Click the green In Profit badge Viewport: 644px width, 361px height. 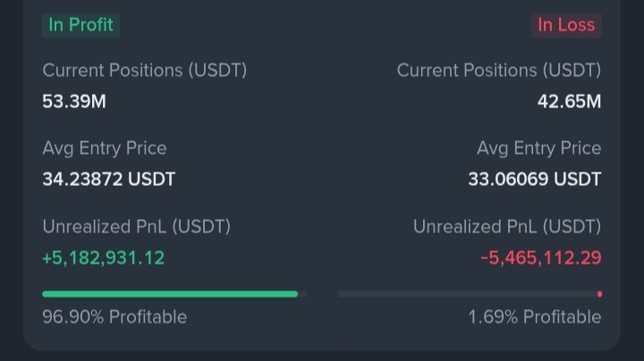[x=80, y=25]
